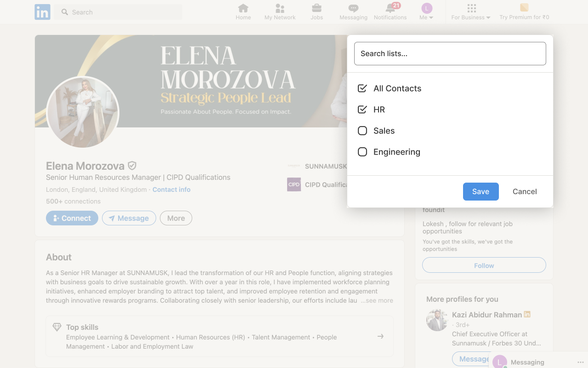Image resolution: width=588 pixels, height=368 pixels.
Task: Cancel the list selection popup
Action: (x=525, y=191)
